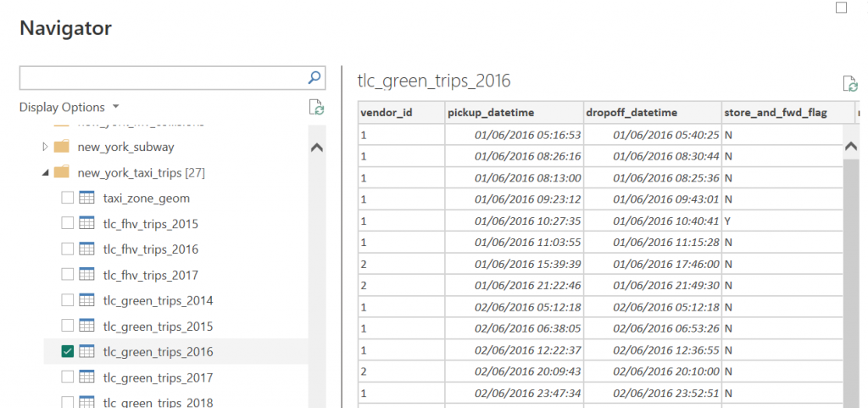This screenshot has width=868, height=408.
Task: Refresh the navigator tree list
Action: coord(316,107)
